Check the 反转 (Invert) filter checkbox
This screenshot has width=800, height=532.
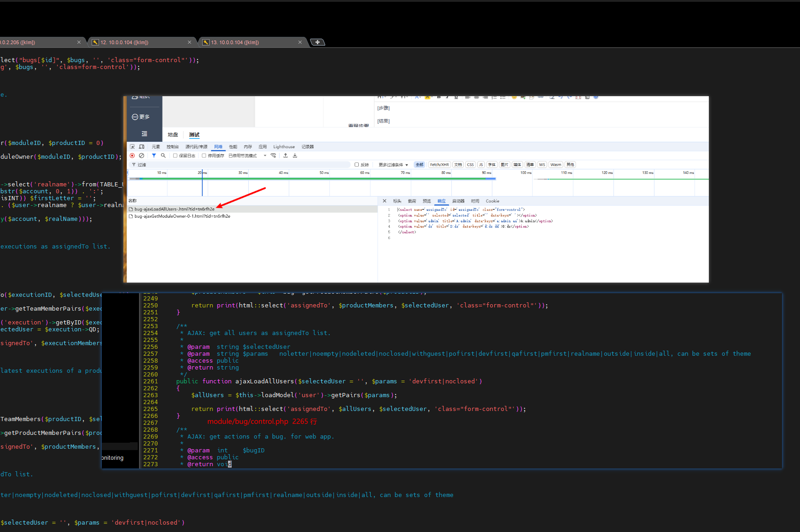356,165
